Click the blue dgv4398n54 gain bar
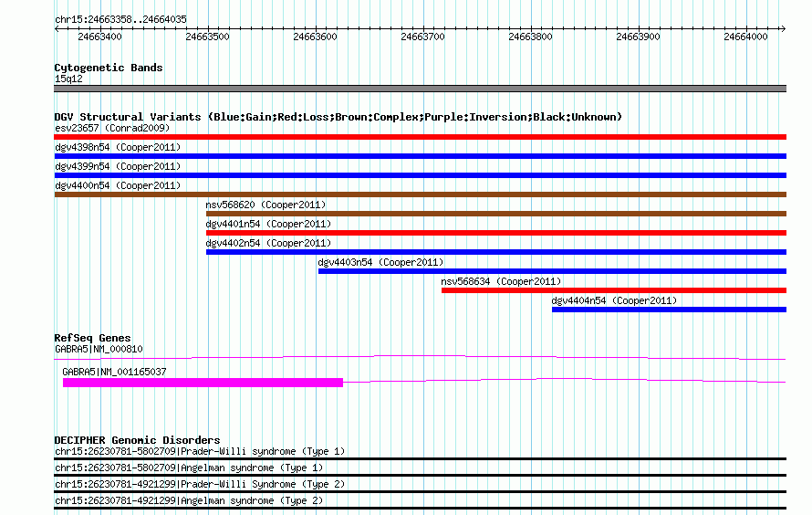812x515 pixels. pyautogui.click(x=420, y=156)
